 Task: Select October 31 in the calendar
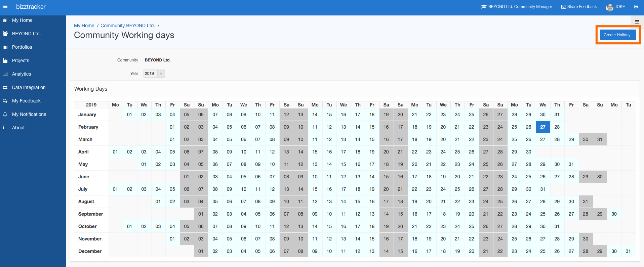(557, 226)
